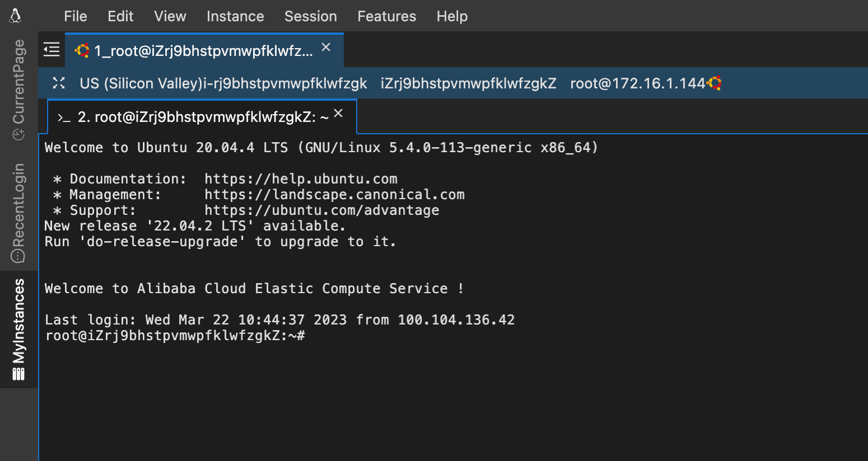
Task: Select the terminal tab 2. root@iZrj9bhstpvmwpfklwfzgkZ
Action: pyautogui.click(x=202, y=117)
